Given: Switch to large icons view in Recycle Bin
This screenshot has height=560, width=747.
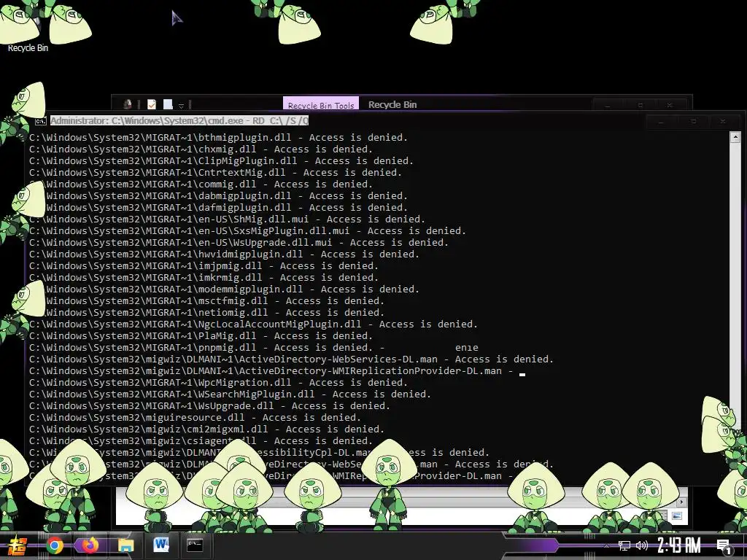Looking at the screenshot, I should coord(676,516).
